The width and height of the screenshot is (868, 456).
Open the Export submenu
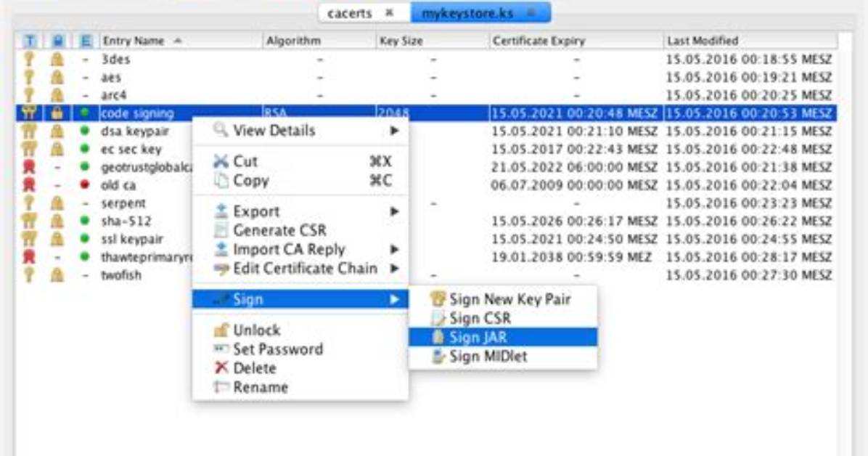pyautogui.click(x=300, y=211)
